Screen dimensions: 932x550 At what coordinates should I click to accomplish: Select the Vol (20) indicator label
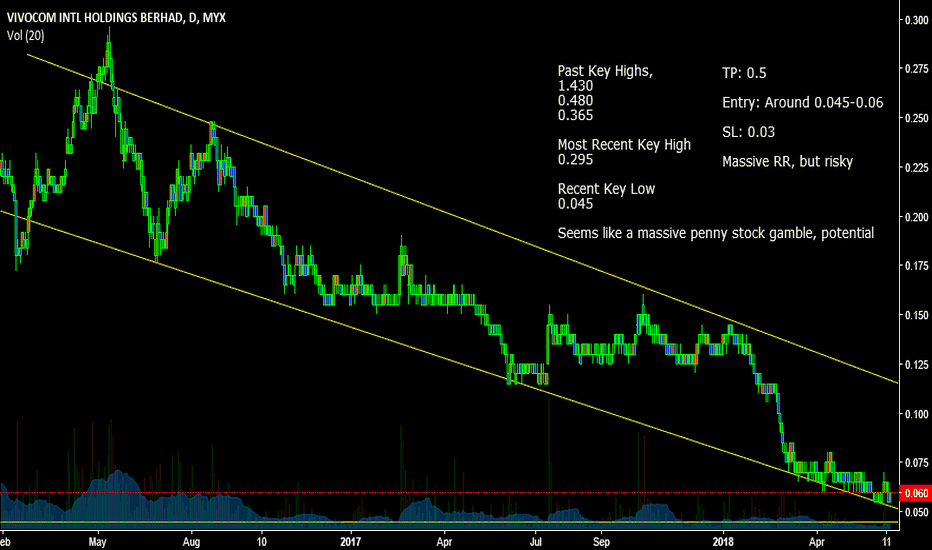point(26,36)
